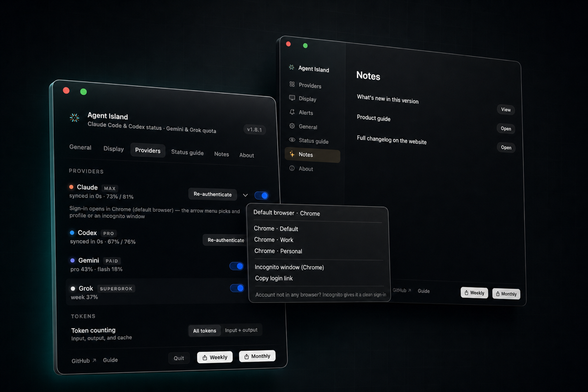This screenshot has width=588, height=392.
Task: Select Incognito window (Chrome) menu entry
Action: click(x=289, y=267)
